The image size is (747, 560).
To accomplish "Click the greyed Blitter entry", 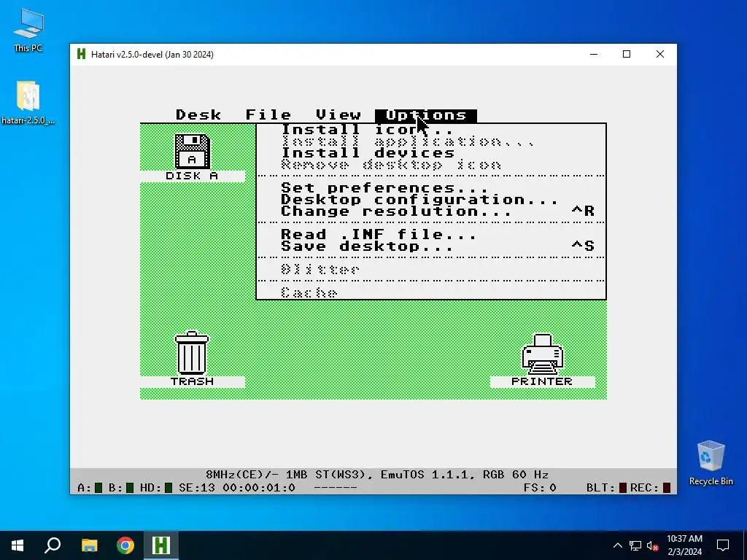I will 431,270.
